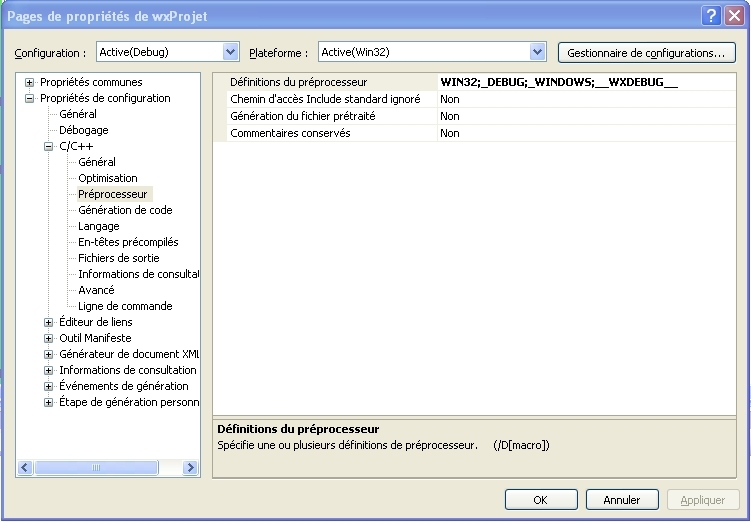The width and height of the screenshot is (751, 522).
Task: Select En-têtes précompilés in tree
Action: click(x=128, y=242)
